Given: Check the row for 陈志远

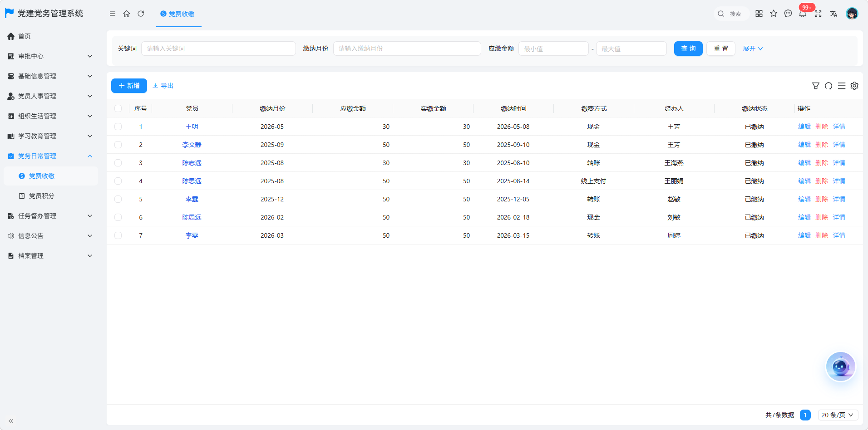Looking at the screenshot, I should (118, 163).
